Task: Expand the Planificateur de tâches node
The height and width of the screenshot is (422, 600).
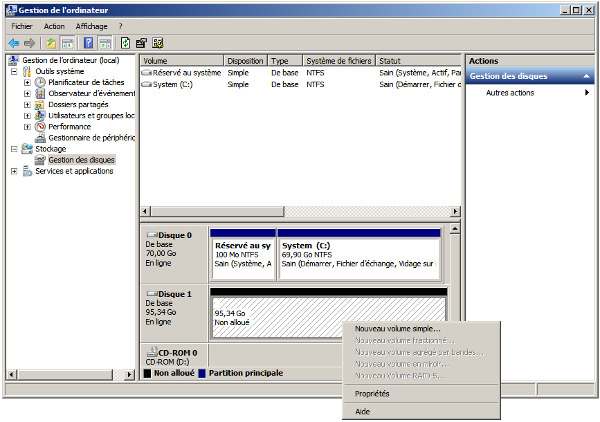Action: point(27,83)
